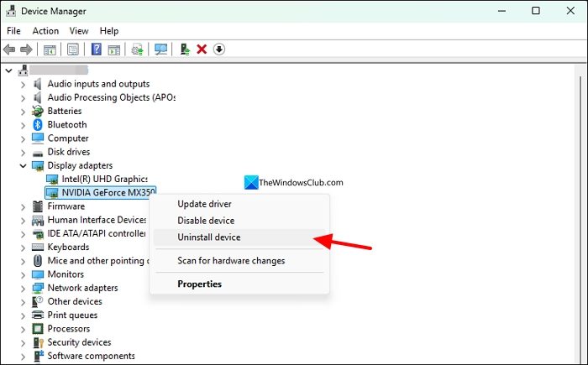Expand the Processors category chevron
Viewport: 588px width, 365px height.
pyautogui.click(x=23, y=329)
